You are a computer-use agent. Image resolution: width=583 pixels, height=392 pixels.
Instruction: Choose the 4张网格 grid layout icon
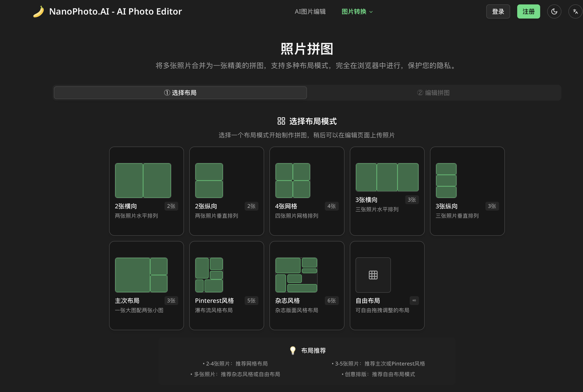coord(293,181)
